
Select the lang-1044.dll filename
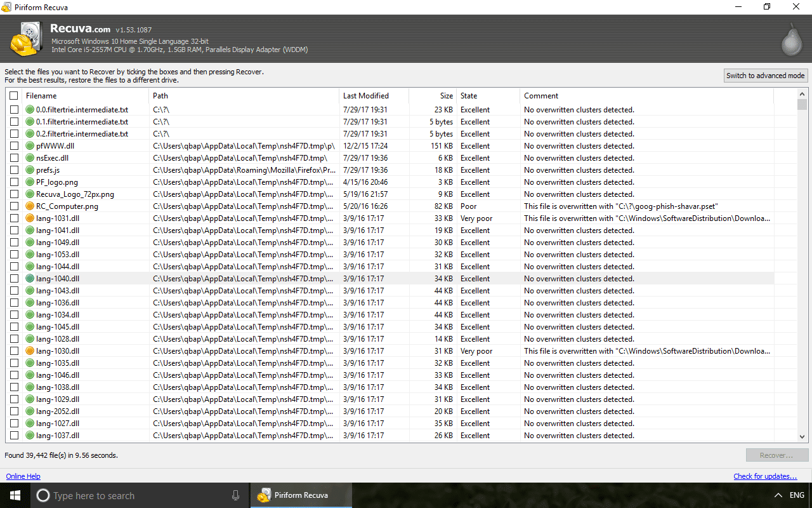coord(58,267)
